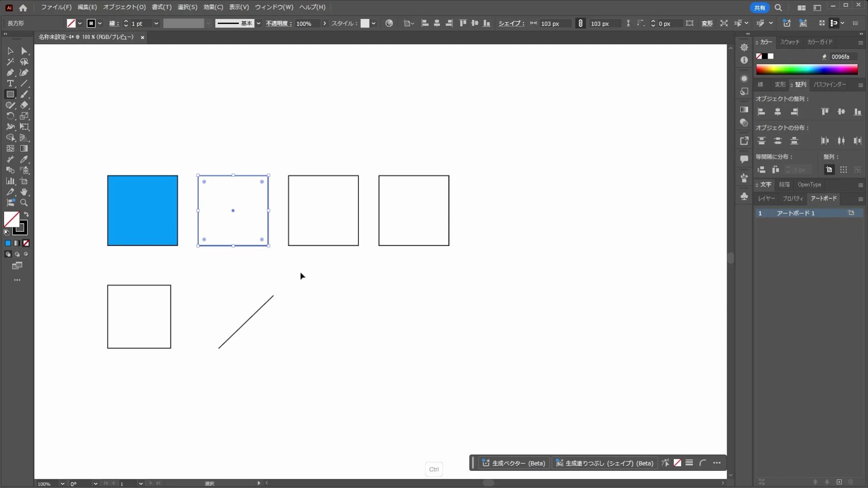Select the Selection tool arrow
The height and width of the screenshot is (488, 868).
pos(10,51)
